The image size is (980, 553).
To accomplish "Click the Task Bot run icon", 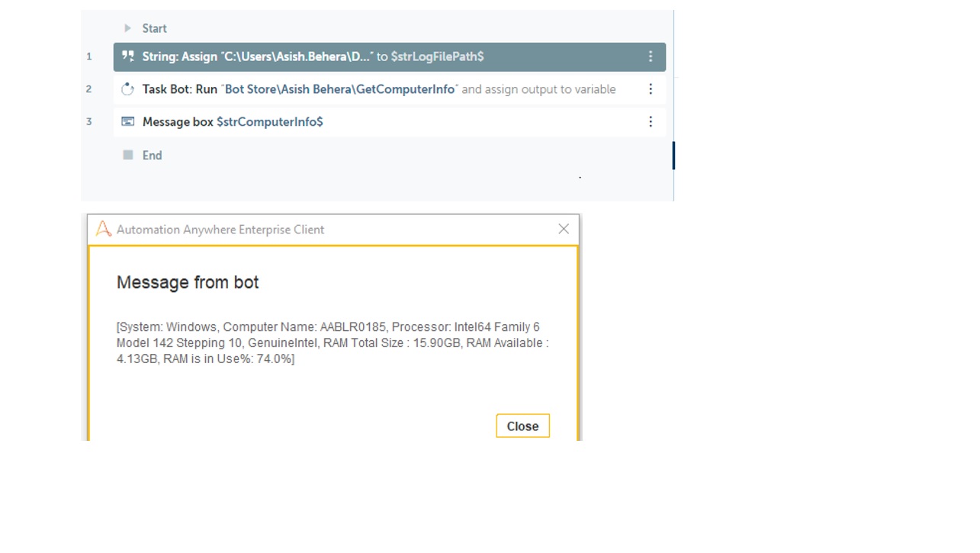I will click(x=128, y=89).
